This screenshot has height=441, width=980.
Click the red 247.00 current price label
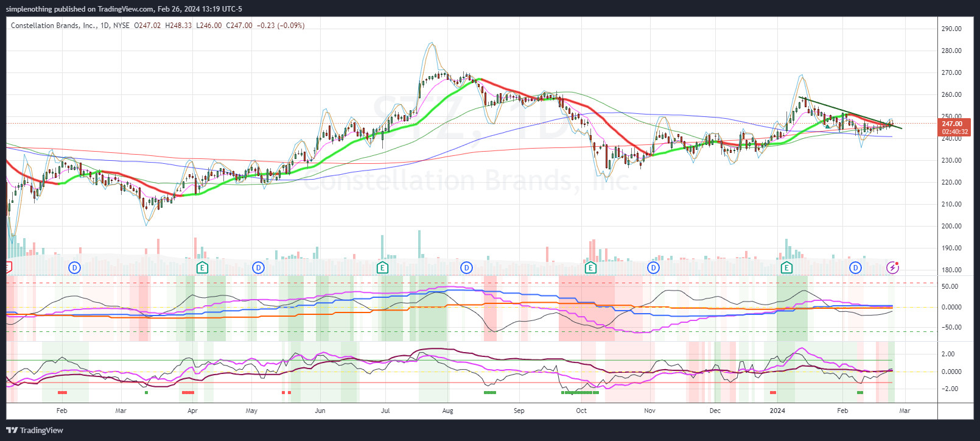953,124
